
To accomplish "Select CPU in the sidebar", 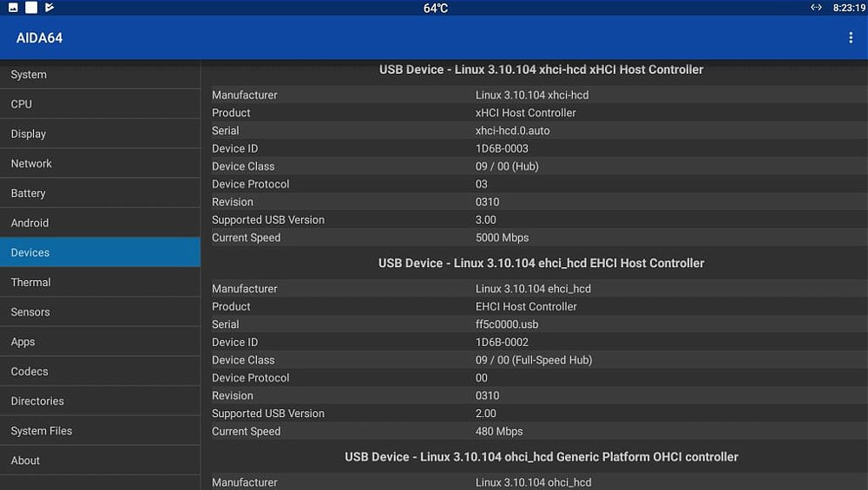I will click(100, 104).
